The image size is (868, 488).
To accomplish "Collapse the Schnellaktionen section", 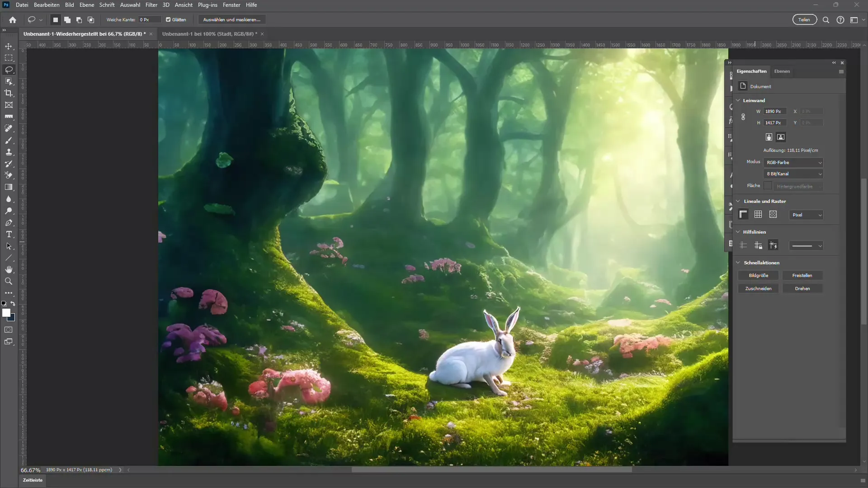I will [x=738, y=263].
